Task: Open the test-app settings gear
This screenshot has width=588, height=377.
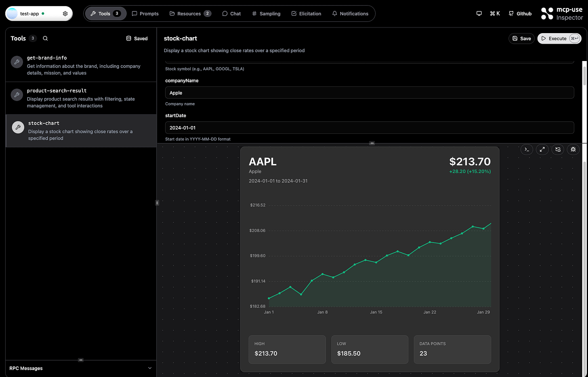Action: point(65,14)
